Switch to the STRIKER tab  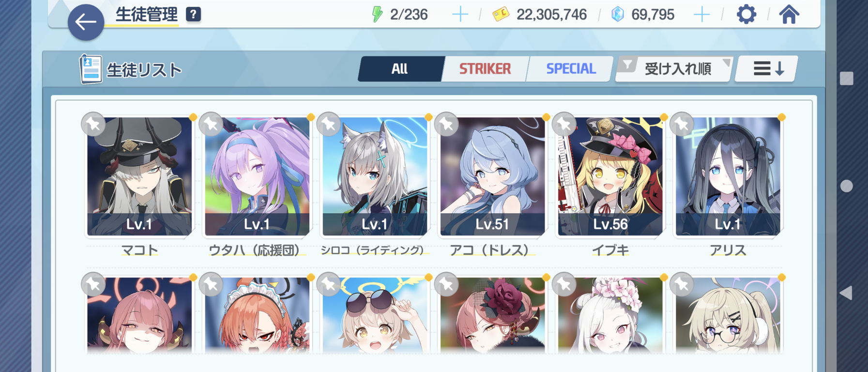click(485, 69)
